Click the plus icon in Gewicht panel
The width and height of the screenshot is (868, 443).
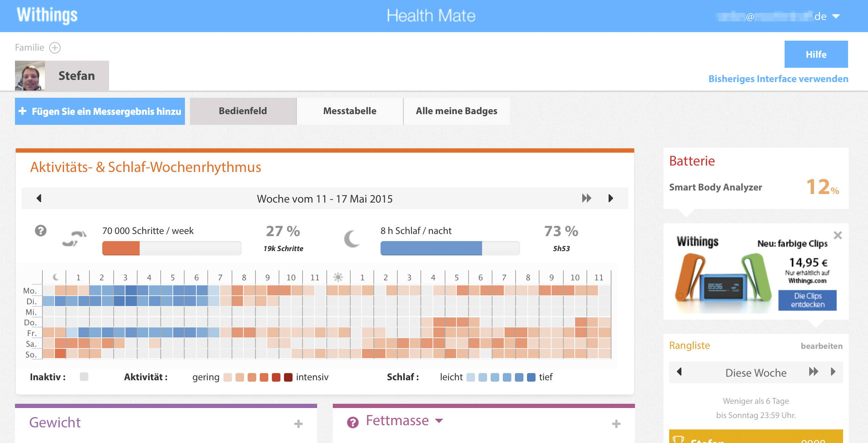click(x=298, y=424)
